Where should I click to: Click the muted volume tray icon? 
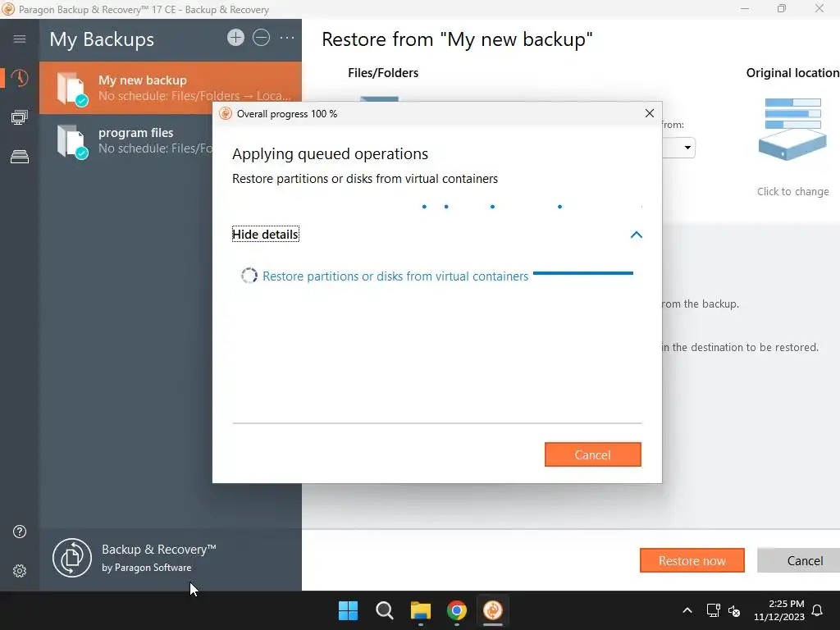(734, 610)
